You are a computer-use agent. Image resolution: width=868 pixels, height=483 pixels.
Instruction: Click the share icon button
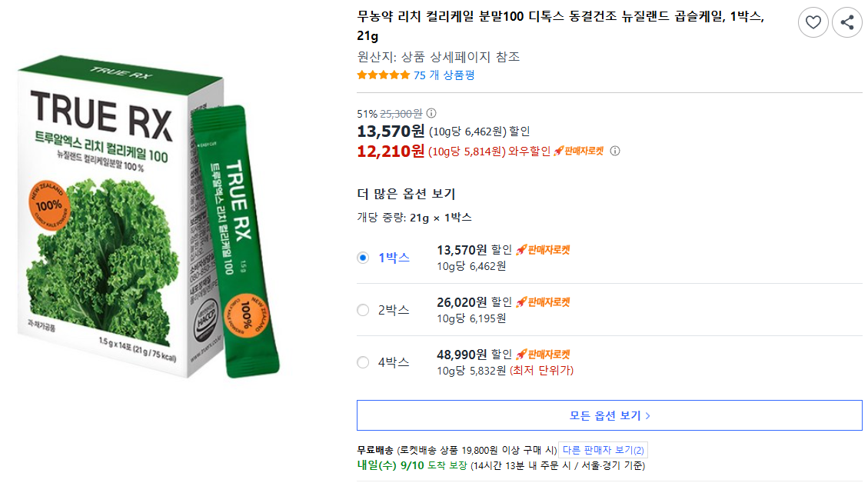[846, 22]
